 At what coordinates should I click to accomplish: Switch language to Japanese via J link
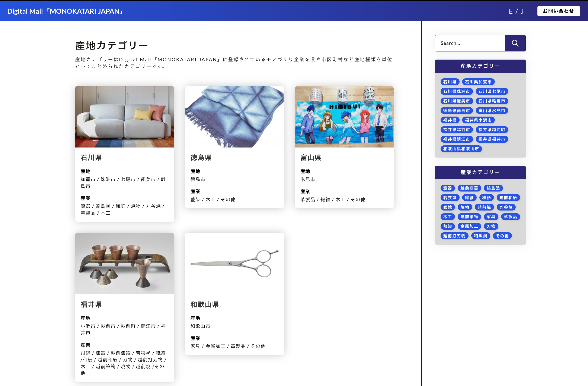522,11
